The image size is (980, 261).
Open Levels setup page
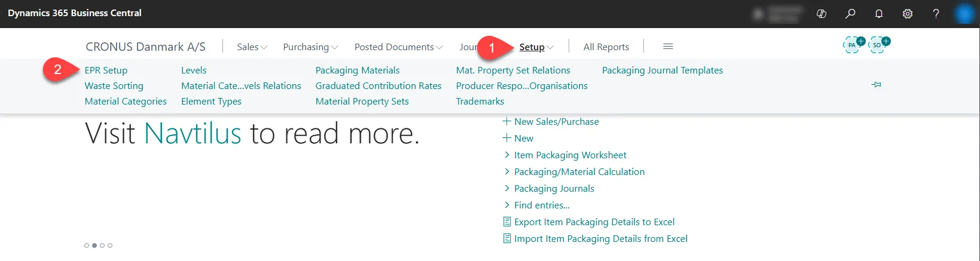(194, 70)
